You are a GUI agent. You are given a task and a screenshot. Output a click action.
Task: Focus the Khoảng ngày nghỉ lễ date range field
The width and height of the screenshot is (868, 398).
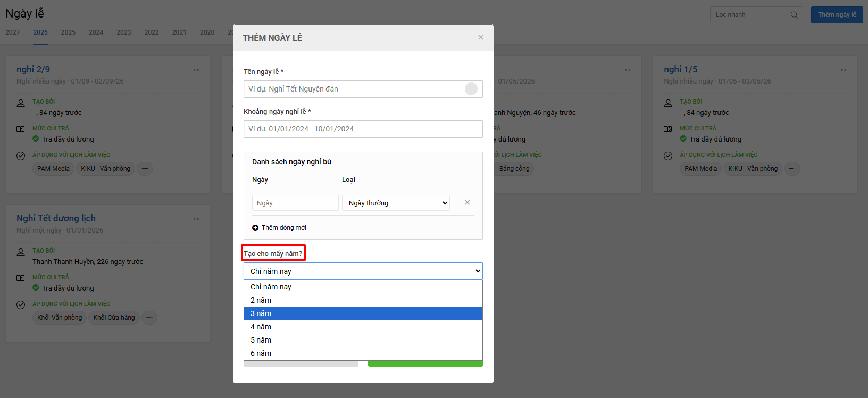tap(363, 129)
